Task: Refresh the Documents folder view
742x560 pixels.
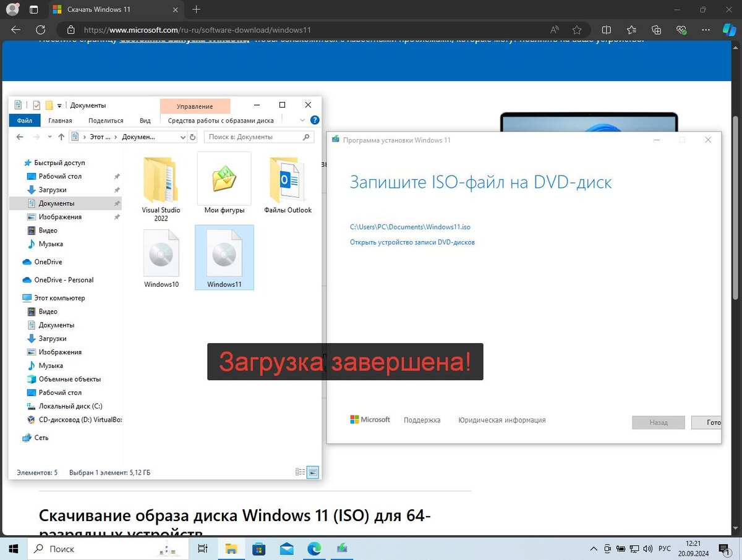Action: (x=192, y=137)
